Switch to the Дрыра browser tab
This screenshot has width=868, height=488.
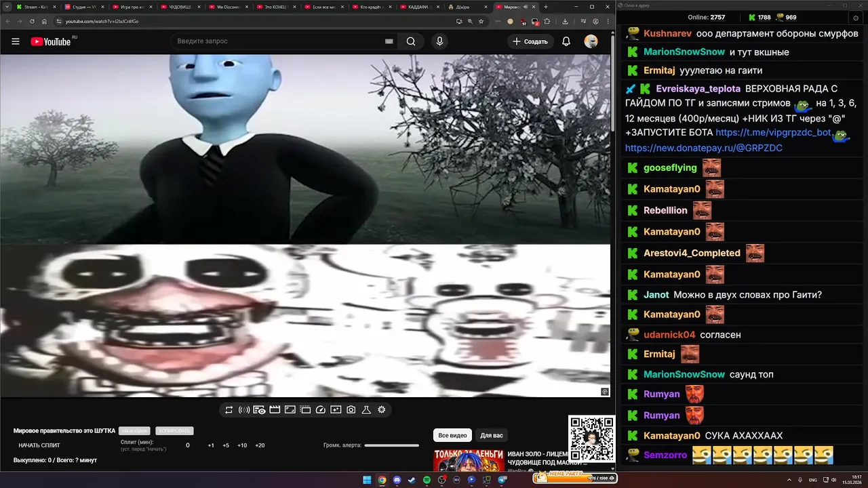(x=469, y=7)
